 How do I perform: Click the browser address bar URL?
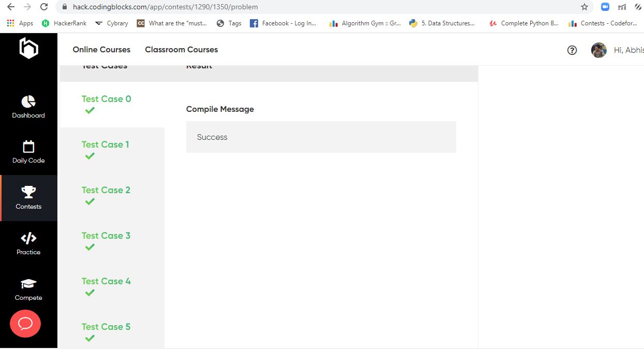tap(166, 7)
